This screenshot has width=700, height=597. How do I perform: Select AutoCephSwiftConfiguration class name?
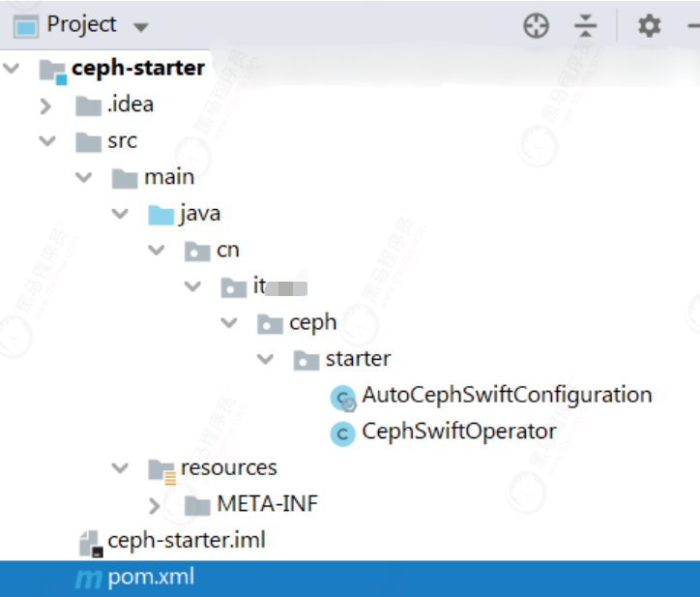[x=507, y=395]
